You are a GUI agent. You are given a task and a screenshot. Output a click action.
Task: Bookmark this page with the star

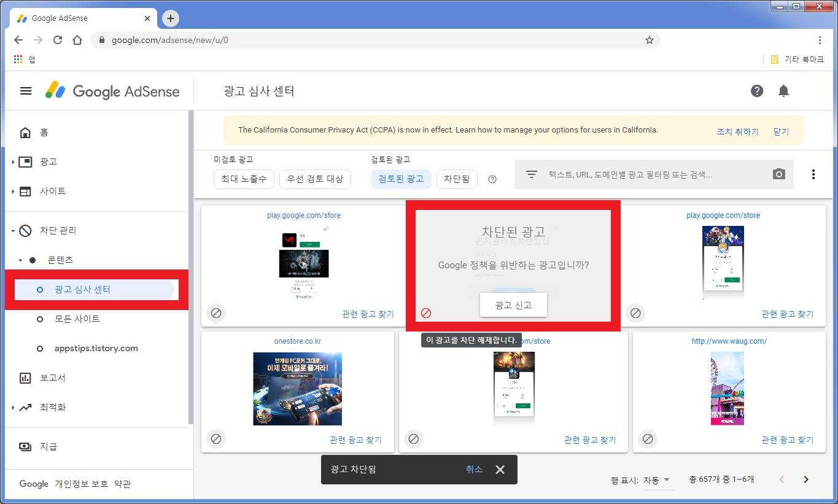(650, 40)
